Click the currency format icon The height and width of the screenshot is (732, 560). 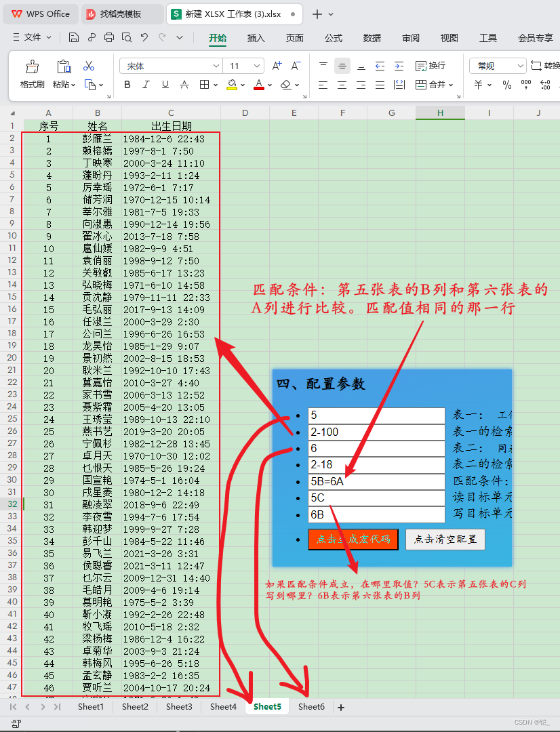[x=478, y=85]
